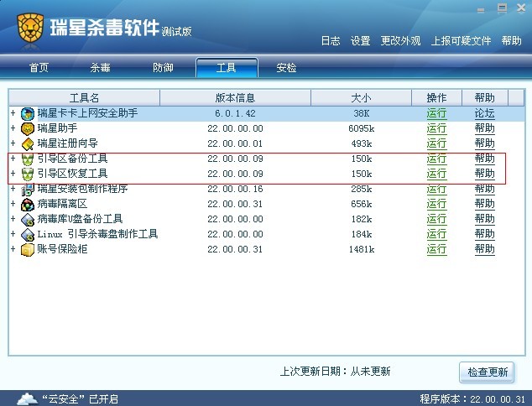Click the cloud security icon in status bar
Viewport: 532px width, 406px height.
coord(27,399)
